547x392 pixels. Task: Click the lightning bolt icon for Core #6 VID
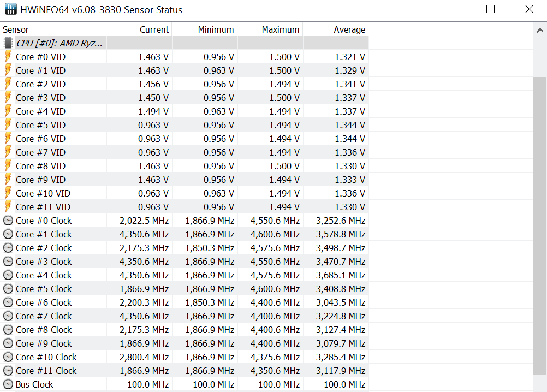(x=8, y=139)
